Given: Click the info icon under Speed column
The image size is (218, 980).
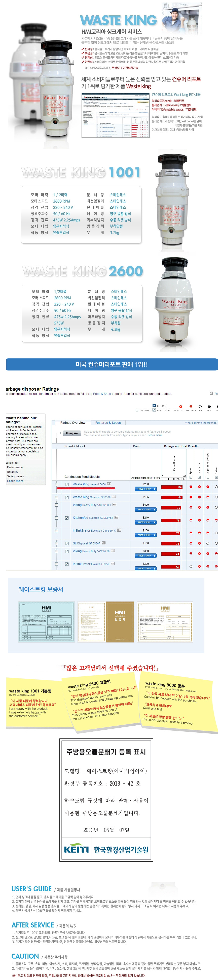Looking at the screenshot, I should (x=191, y=477).
